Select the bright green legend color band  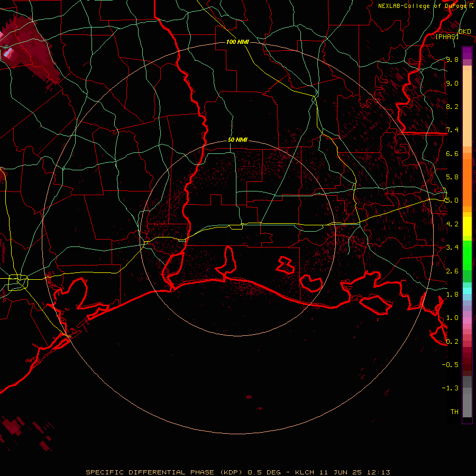click(x=467, y=255)
